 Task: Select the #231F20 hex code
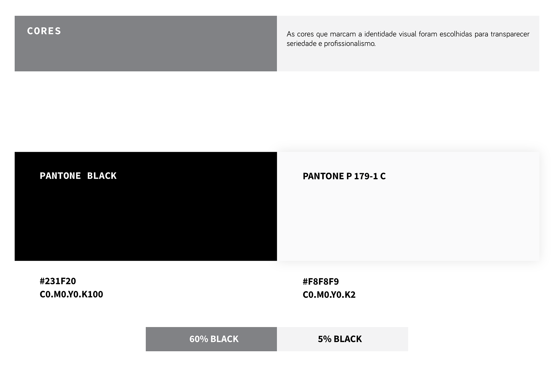58,281
